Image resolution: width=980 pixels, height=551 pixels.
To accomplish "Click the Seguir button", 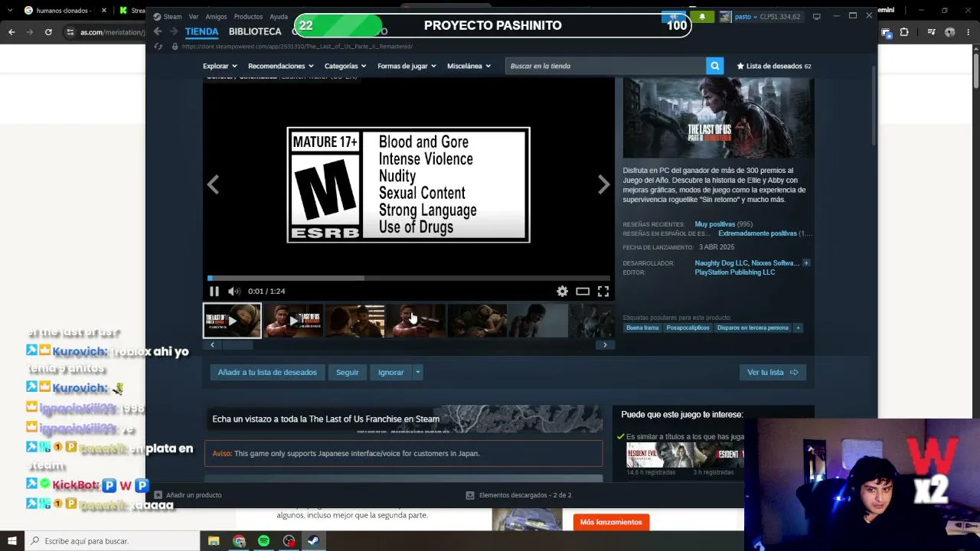I will click(x=347, y=372).
